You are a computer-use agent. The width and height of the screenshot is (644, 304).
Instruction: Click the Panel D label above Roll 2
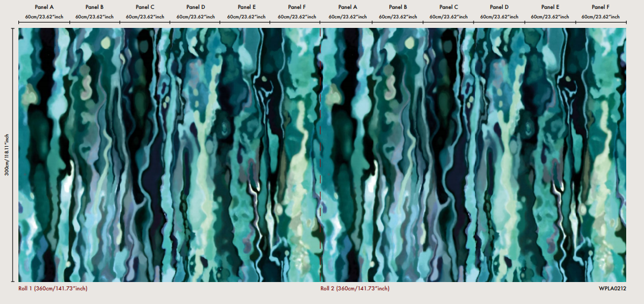point(499,7)
